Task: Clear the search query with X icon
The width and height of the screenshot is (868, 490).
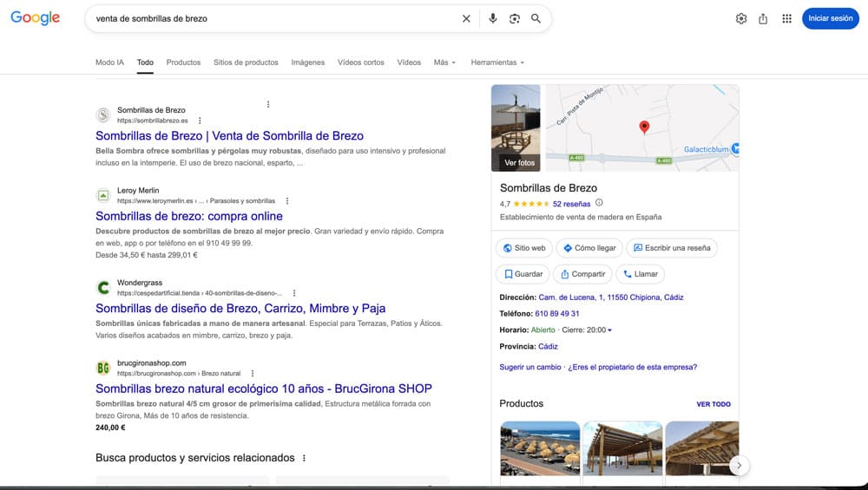Action: coord(466,18)
